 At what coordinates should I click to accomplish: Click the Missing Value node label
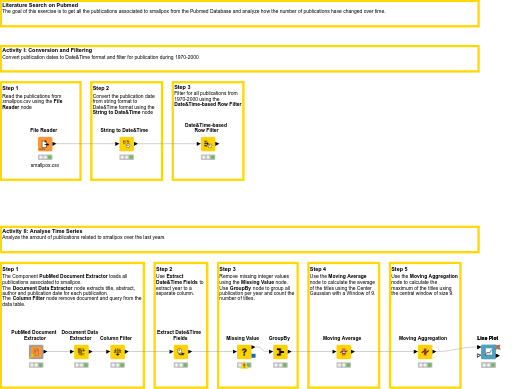242,338
